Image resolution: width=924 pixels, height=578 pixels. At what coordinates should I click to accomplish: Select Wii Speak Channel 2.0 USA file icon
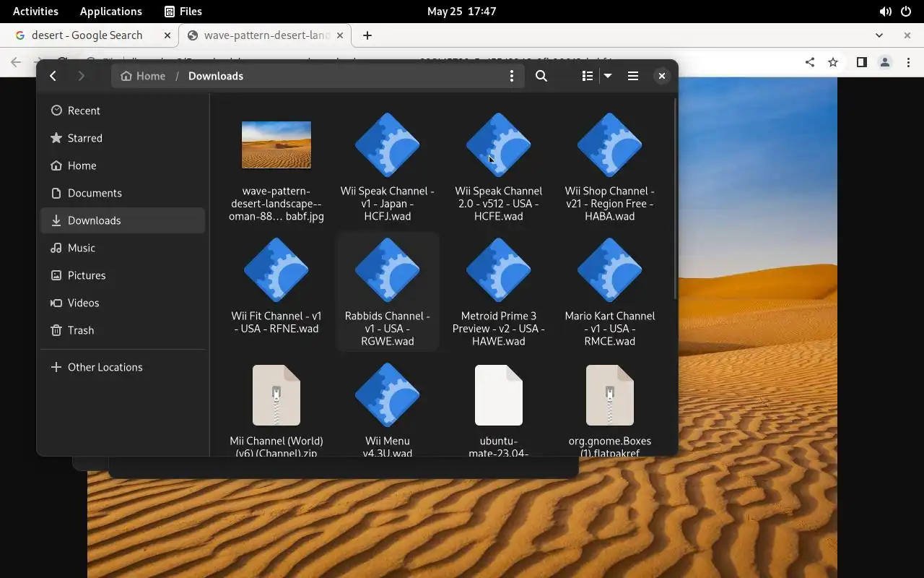pyautogui.click(x=499, y=144)
